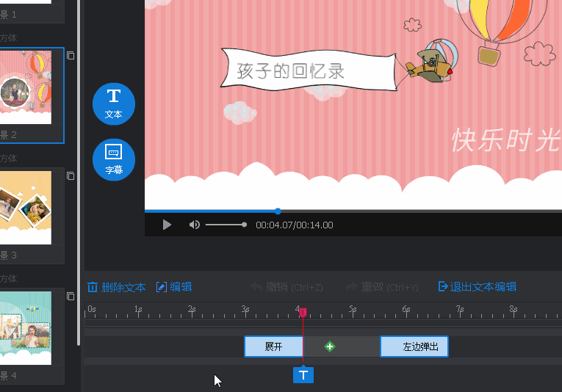The height and width of the screenshot is (392, 562).
Task: Select scene 4 teal thumbnail
Action: (26, 328)
